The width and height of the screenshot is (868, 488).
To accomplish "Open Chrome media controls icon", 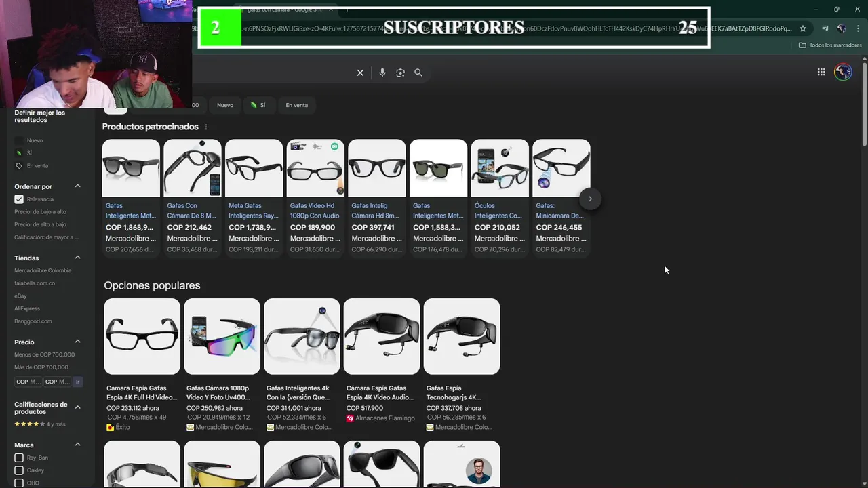I will (825, 28).
